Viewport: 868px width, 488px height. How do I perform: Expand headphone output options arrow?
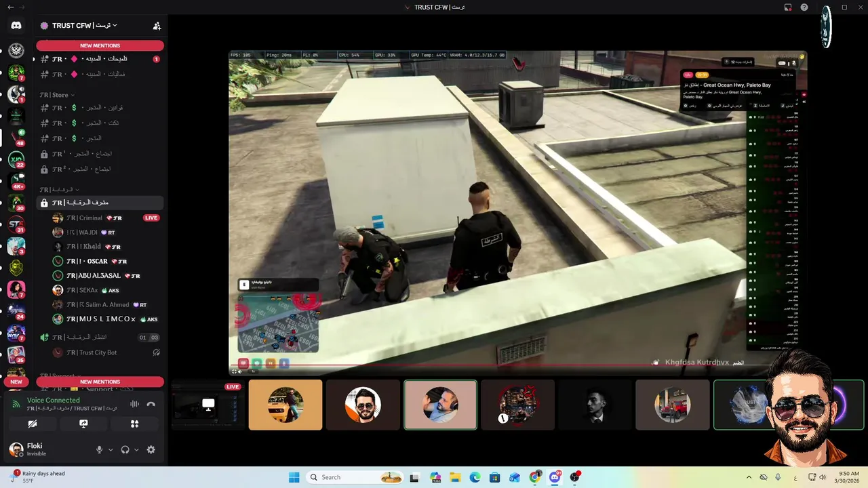(136, 450)
